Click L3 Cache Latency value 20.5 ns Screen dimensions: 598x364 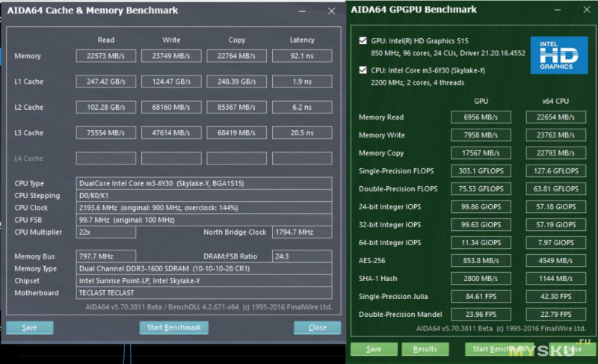(302, 132)
